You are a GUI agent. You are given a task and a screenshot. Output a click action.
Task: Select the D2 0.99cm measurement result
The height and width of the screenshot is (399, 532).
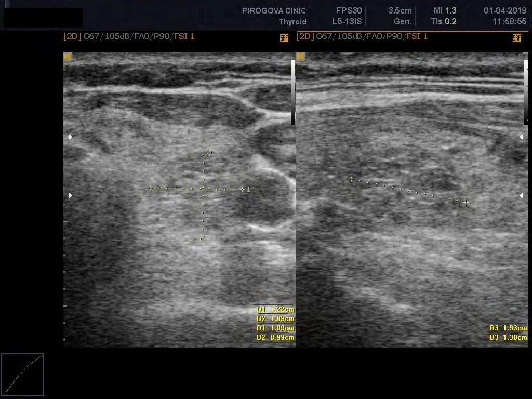coord(275,337)
